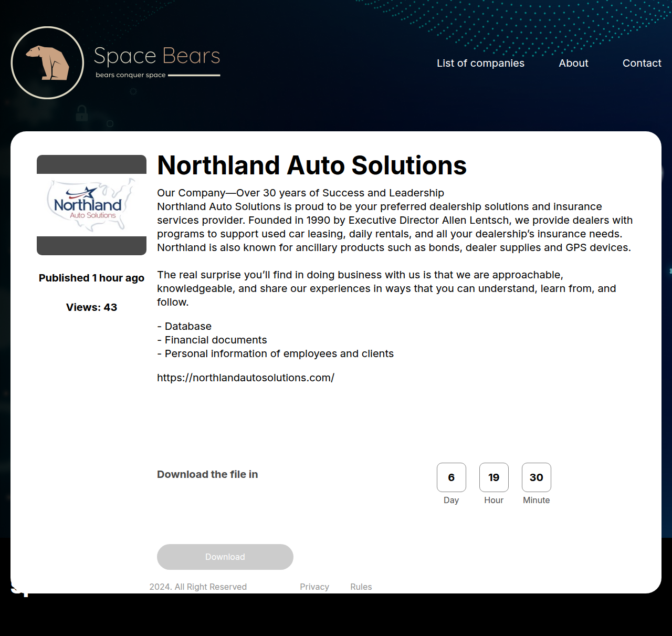
Task: Go to the About page
Action: [573, 63]
